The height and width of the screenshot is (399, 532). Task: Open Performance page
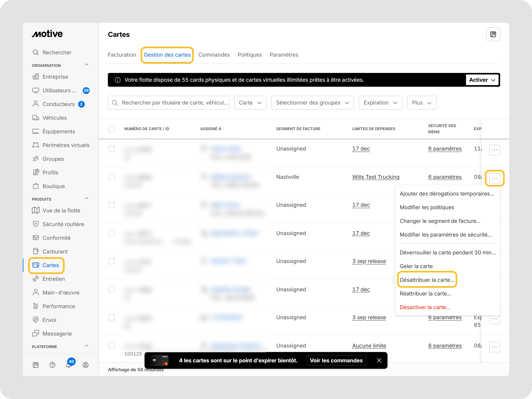[x=54, y=306]
